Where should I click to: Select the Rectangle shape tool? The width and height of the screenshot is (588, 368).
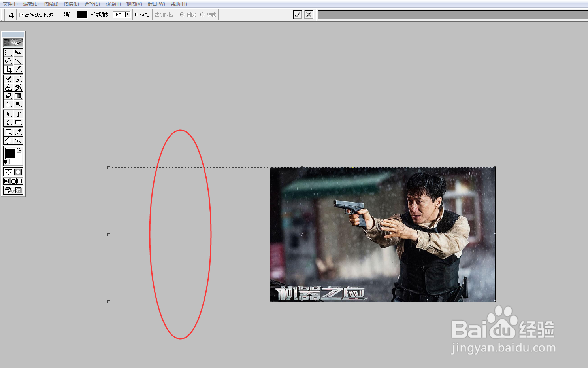click(x=18, y=122)
